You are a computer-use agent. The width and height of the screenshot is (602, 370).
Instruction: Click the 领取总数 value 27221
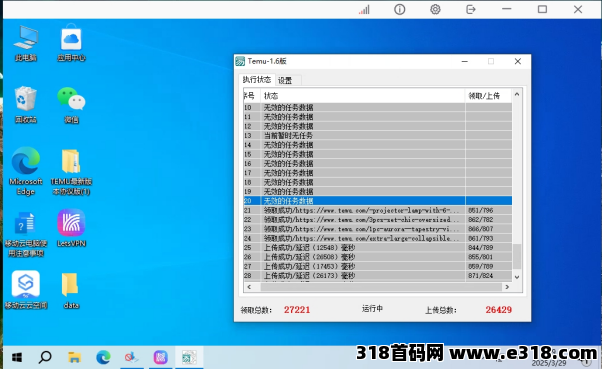[297, 310]
